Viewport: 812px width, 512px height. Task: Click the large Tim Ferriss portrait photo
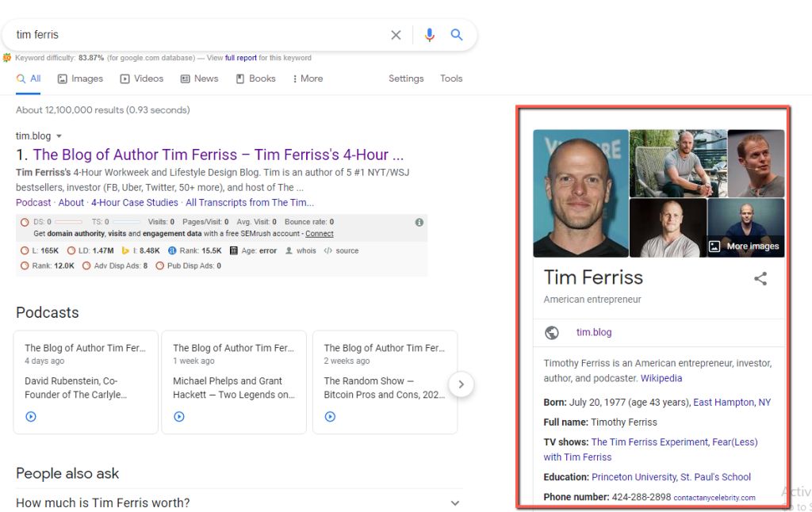(x=580, y=193)
